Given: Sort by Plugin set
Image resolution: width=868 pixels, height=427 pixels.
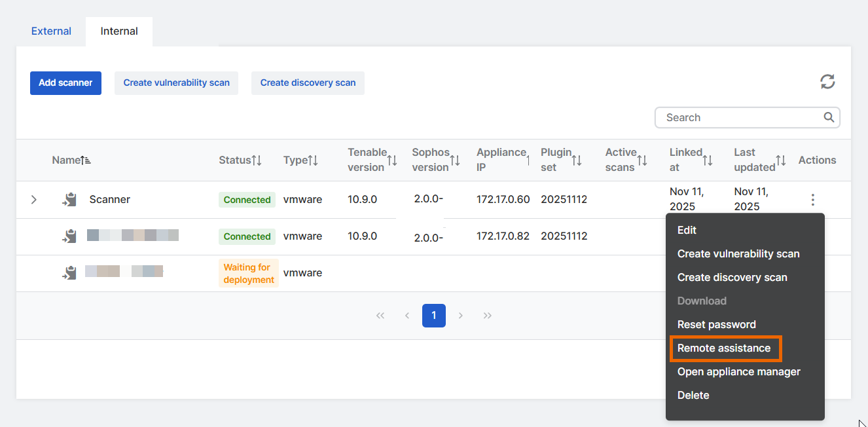Looking at the screenshot, I should (577, 160).
